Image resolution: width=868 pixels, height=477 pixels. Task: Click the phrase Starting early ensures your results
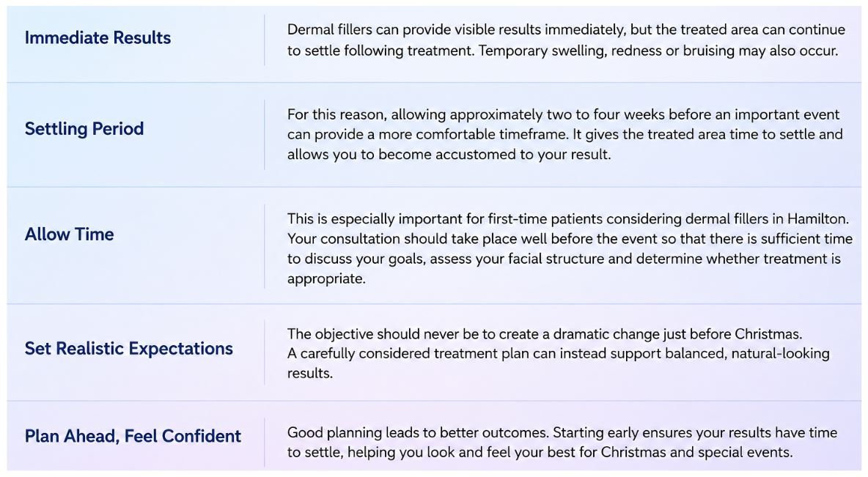[662, 433]
